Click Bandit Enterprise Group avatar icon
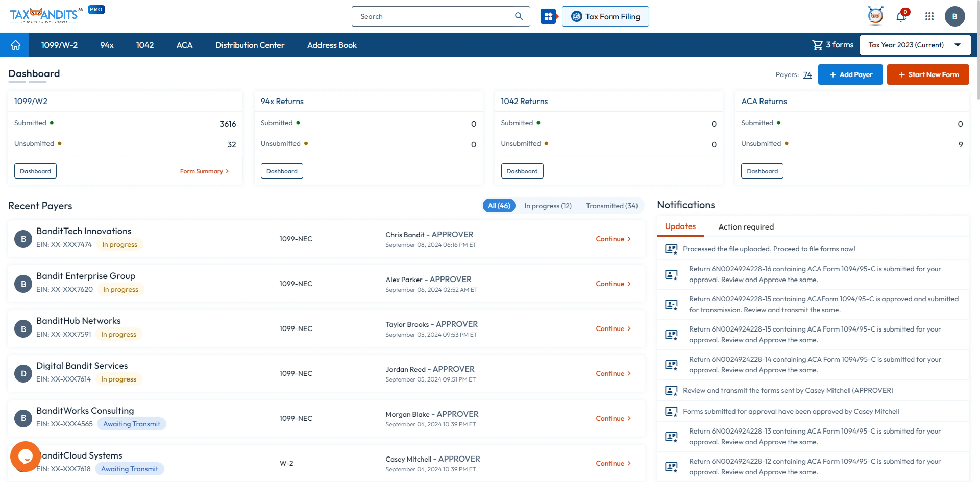 (x=23, y=284)
